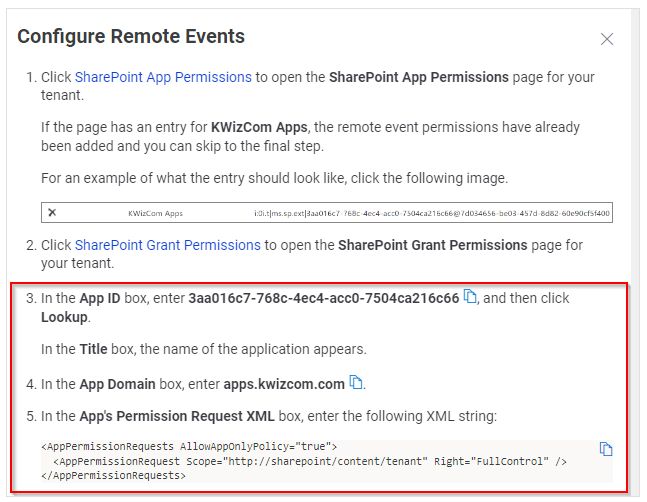
Task: Click the AppPermissionRequest Scope line
Action: 310,461
